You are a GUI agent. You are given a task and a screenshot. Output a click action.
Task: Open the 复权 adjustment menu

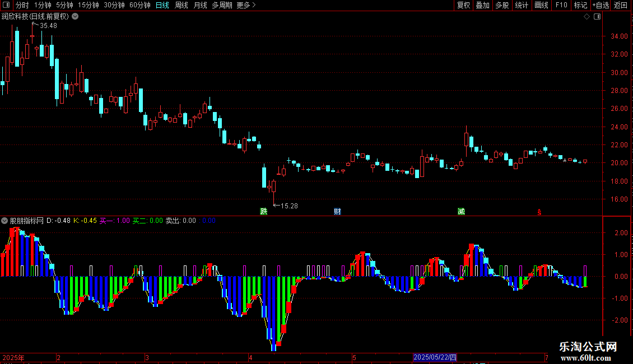click(463, 5)
